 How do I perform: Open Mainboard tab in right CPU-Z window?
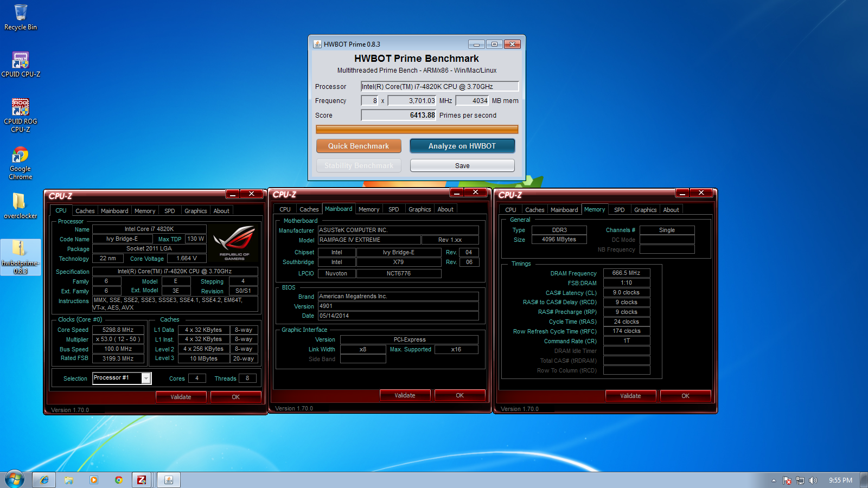pyautogui.click(x=564, y=210)
